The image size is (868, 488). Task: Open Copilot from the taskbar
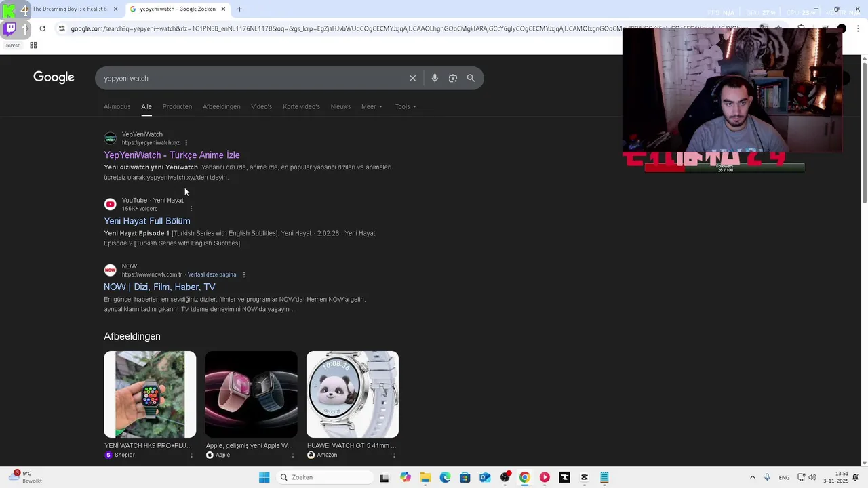pos(406,477)
